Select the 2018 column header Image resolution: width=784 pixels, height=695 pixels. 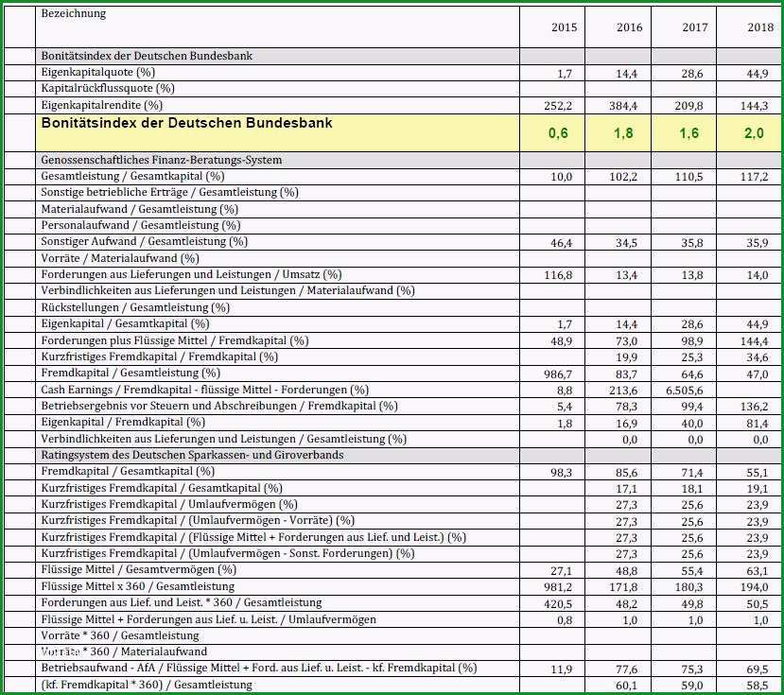[x=760, y=27]
